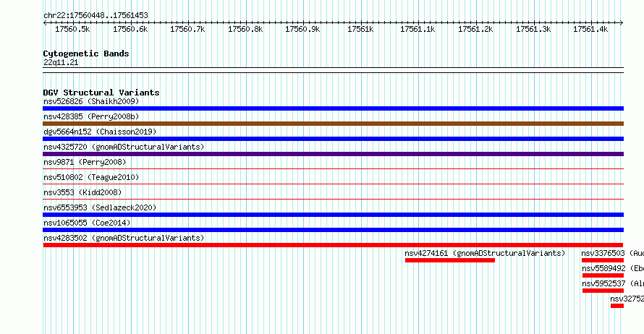Click chr22:17560448..17561453 region label
Viewport: 644px width, 334px height.
coord(96,16)
